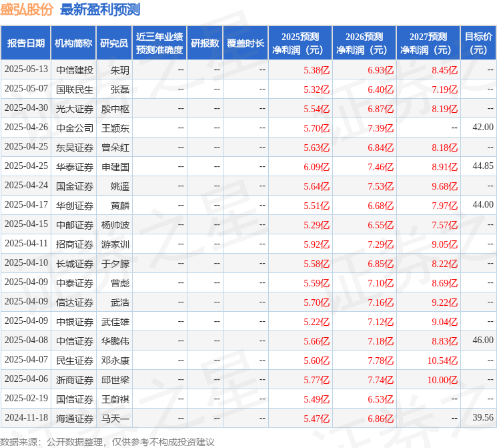Select the 研报数 column header

(205, 43)
